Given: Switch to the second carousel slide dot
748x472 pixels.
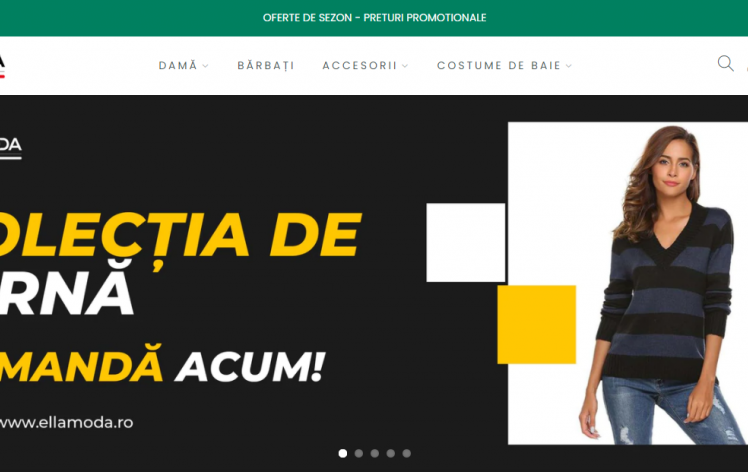Looking at the screenshot, I should pyautogui.click(x=359, y=453).
